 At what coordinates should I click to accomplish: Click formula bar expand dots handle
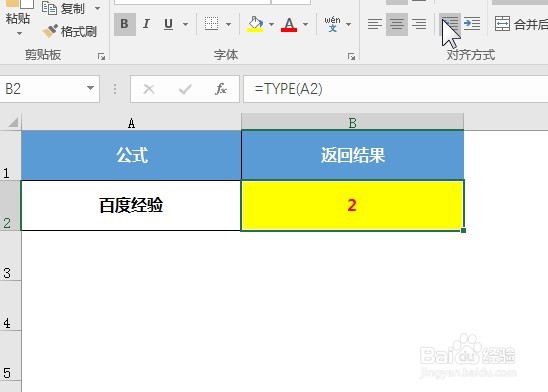click(115, 89)
